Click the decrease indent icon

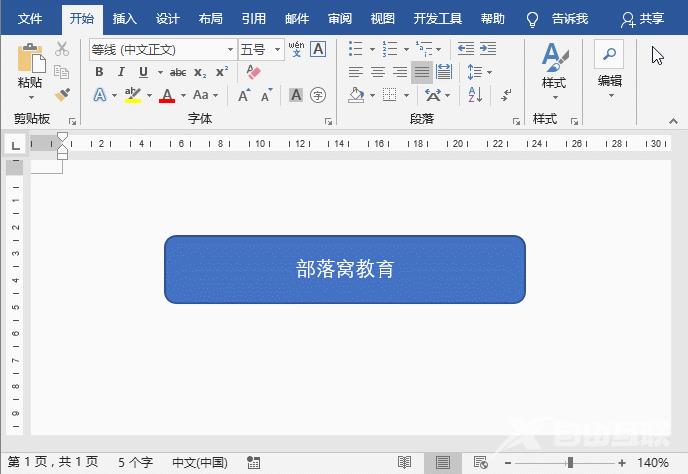click(x=466, y=49)
